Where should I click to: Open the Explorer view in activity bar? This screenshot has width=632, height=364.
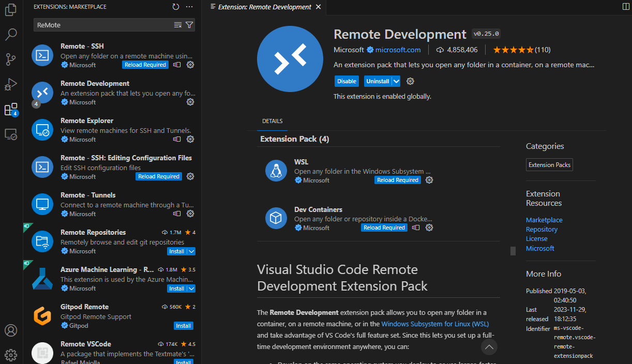point(11,10)
